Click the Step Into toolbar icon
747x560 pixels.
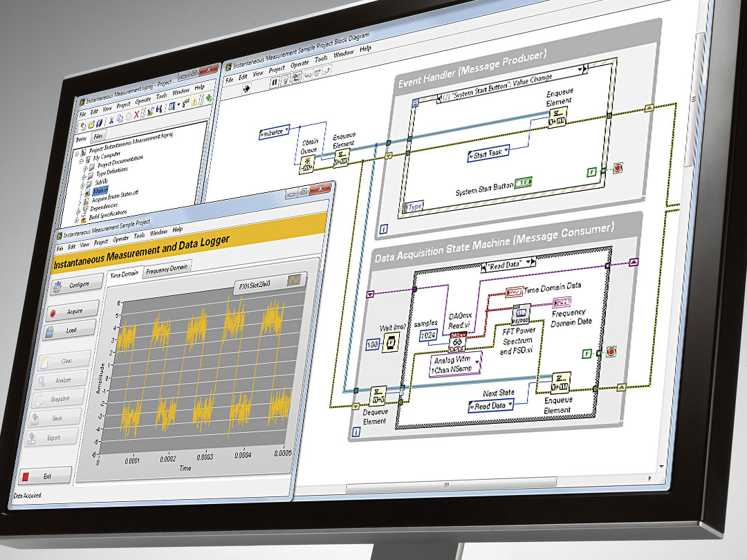click(x=308, y=74)
